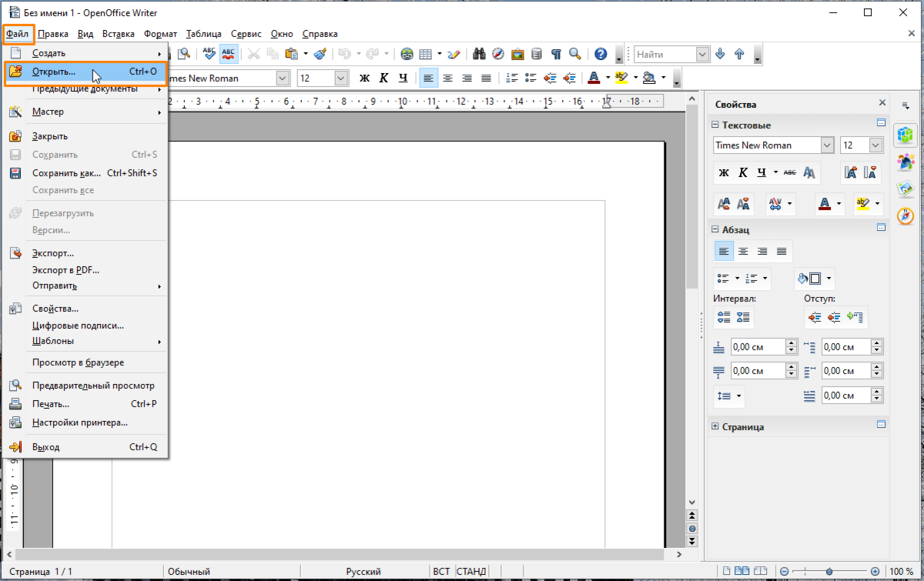
Task: Click the Format Paintbrush icon
Action: (320, 54)
